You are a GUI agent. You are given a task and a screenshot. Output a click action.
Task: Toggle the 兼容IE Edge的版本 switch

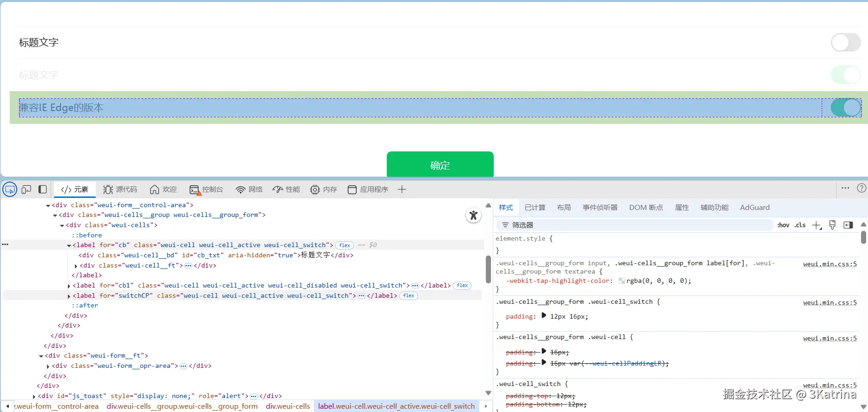click(846, 107)
